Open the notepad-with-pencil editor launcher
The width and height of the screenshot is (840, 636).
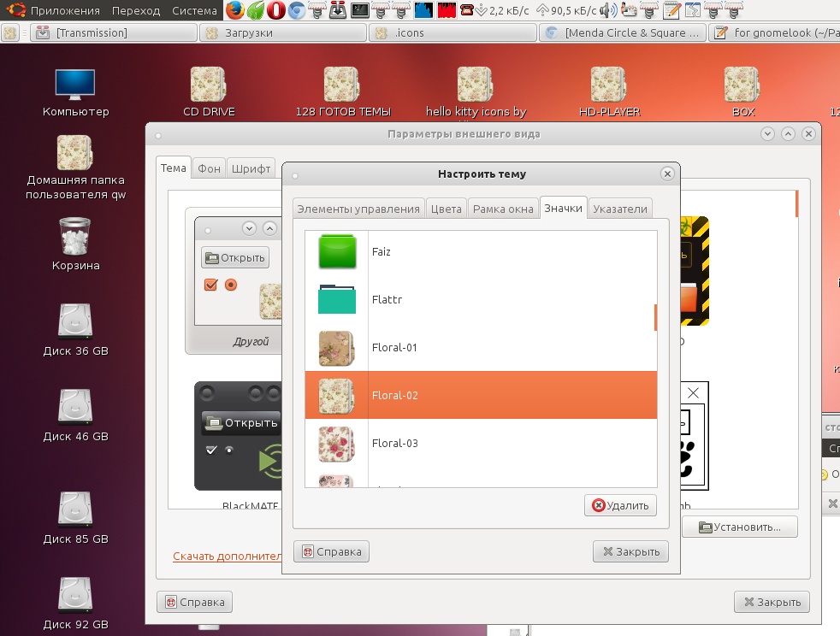671,9
